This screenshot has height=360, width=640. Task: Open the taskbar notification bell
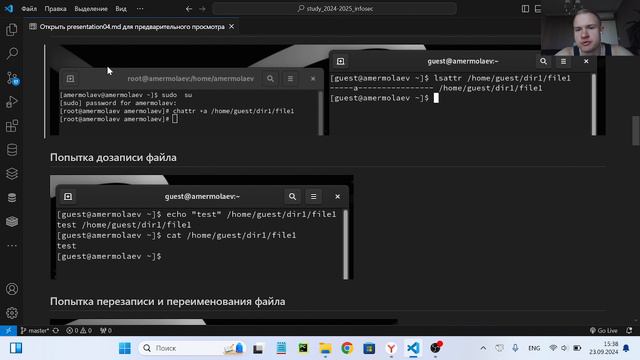tap(626, 348)
